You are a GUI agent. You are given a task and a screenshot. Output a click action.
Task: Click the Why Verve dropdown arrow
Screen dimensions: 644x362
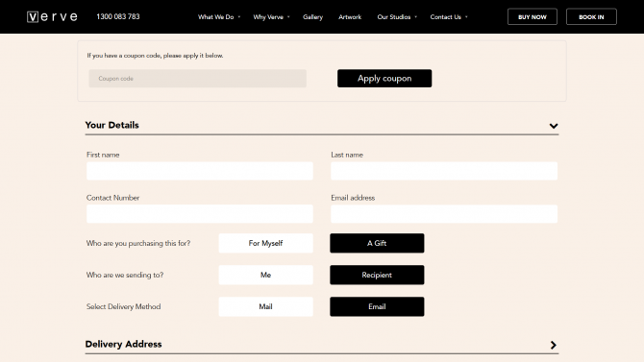coord(288,17)
